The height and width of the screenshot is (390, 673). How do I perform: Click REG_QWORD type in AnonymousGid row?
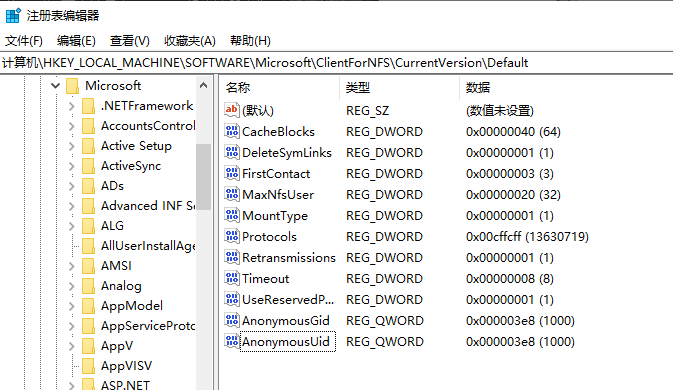pos(385,320)
